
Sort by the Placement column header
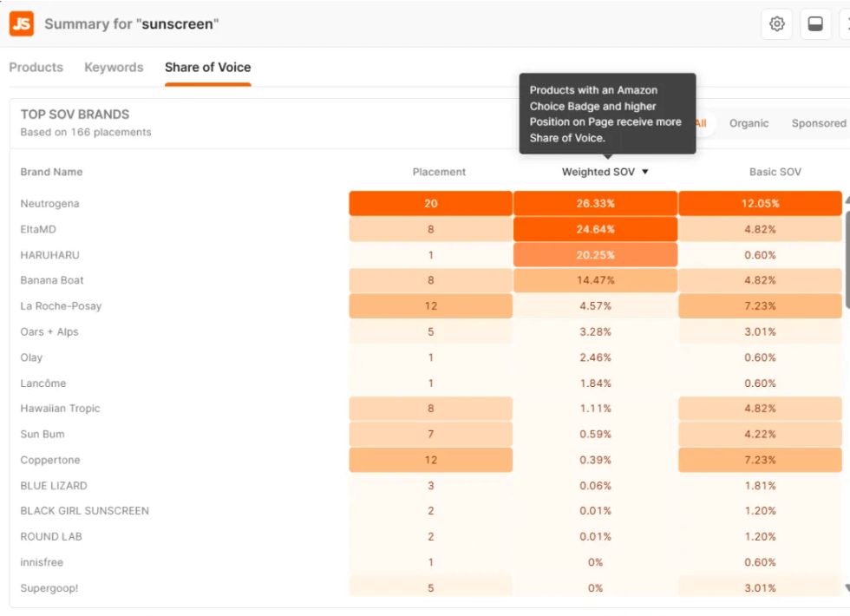pyautogui.click(x=439, y=172)
